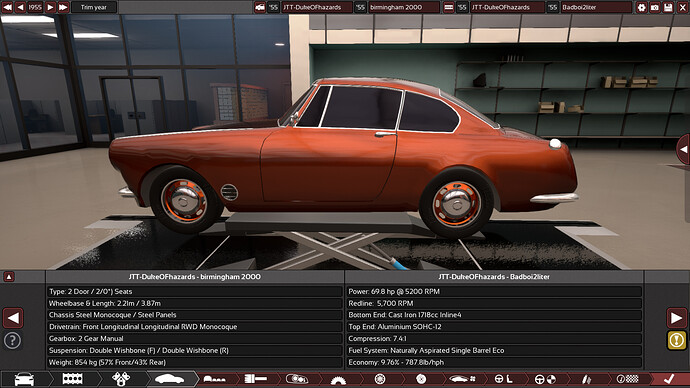The height and width of the screenshot is (388, 690).
Task: Open the brake disc step icon
Action: (x=421, y=379)
